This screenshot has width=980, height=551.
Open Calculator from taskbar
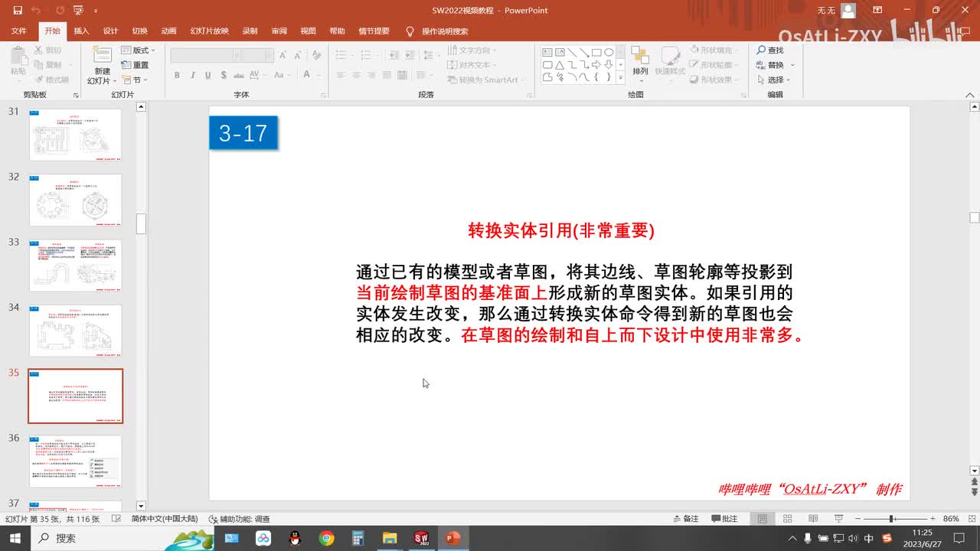tap(358, 539)
